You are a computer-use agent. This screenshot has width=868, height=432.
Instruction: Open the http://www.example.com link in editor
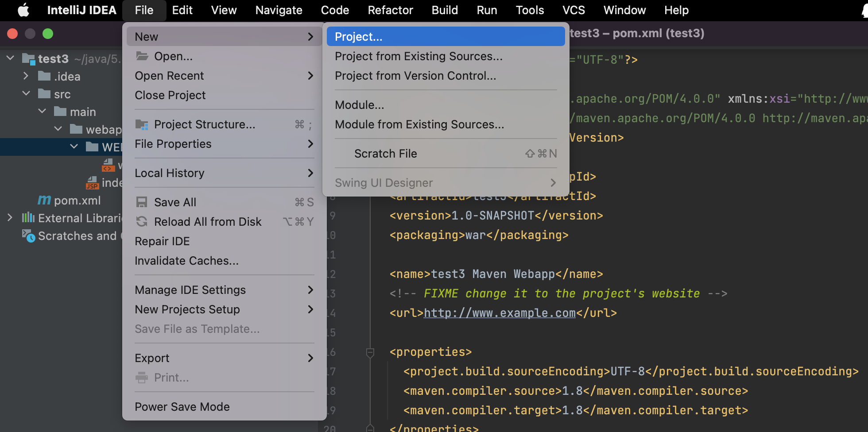500,313
